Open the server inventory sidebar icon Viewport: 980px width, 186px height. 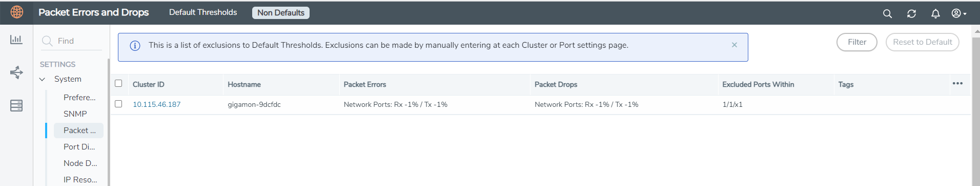point(16,106)
